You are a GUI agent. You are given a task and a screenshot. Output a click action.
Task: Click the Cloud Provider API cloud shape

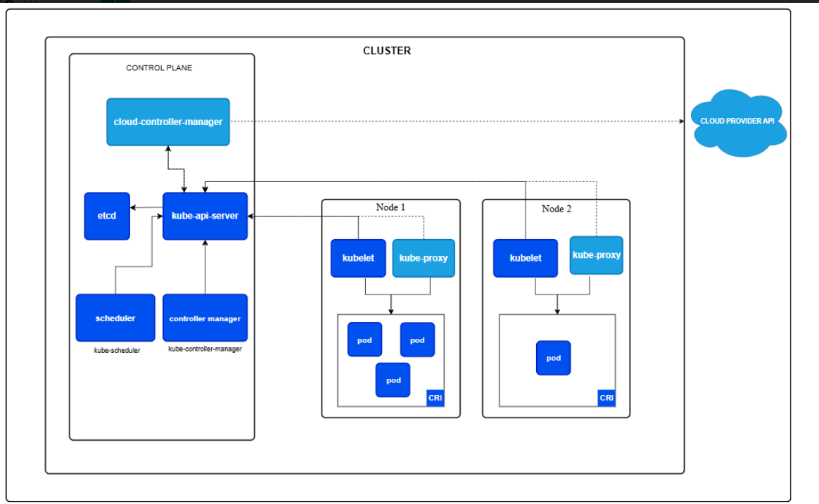coord(738,122)
